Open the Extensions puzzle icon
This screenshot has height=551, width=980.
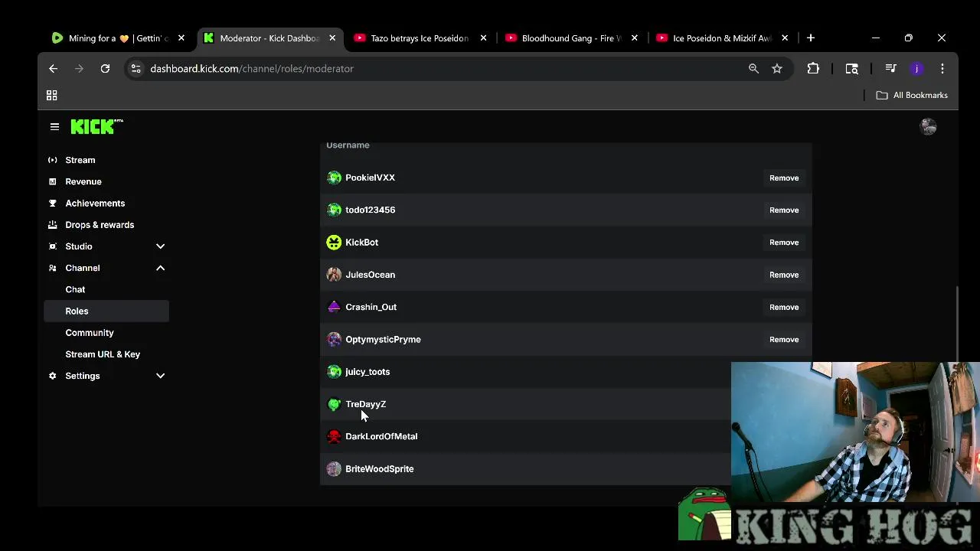[x=813, y=69]
